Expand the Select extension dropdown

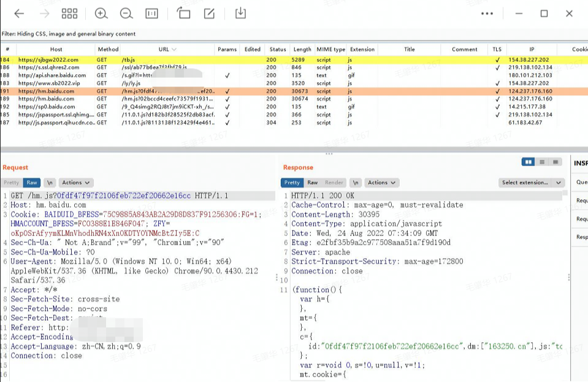[531, 183]
